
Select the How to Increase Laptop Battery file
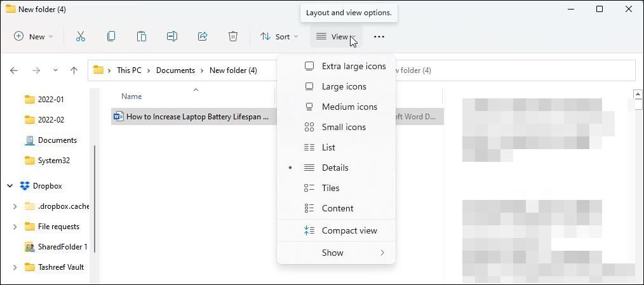pyautogui.click(x=197, y=117)
